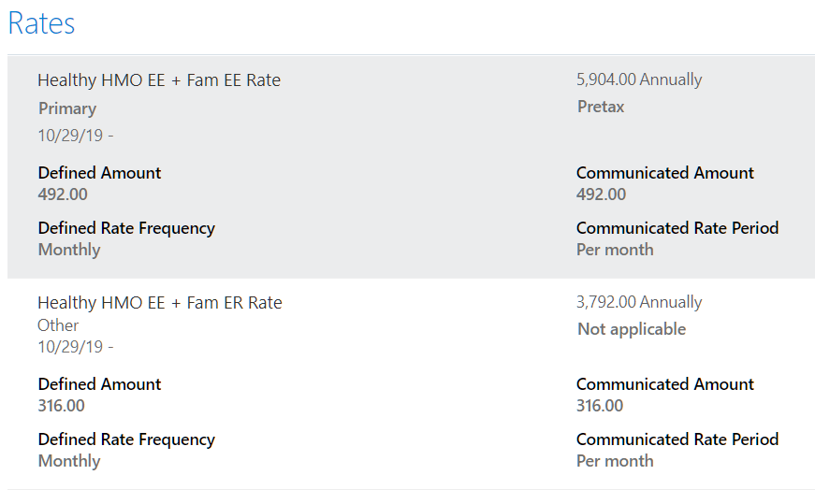Select the Pretax tax status text
815x504 pixels.
[x=601, y=107]
